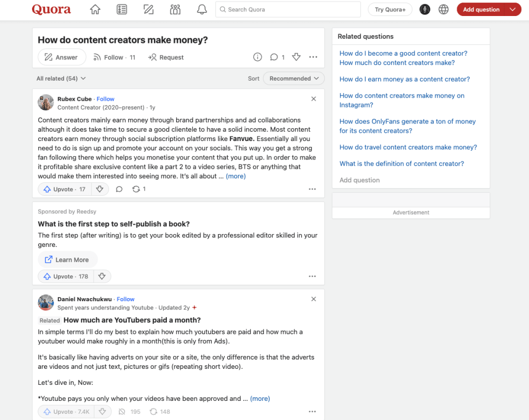
Task: Open 'How much are YouTubers paid a month?'
Action: (132, 320)
